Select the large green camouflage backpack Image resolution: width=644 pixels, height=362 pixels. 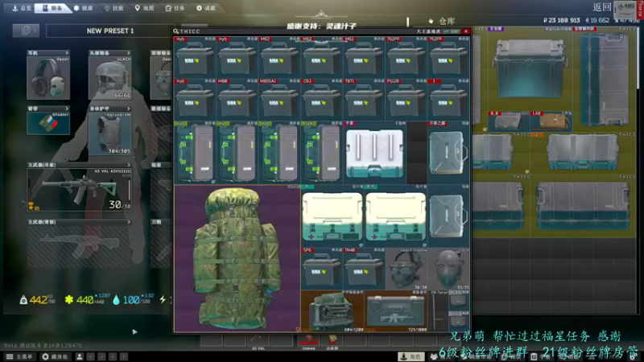coord(237,258)
